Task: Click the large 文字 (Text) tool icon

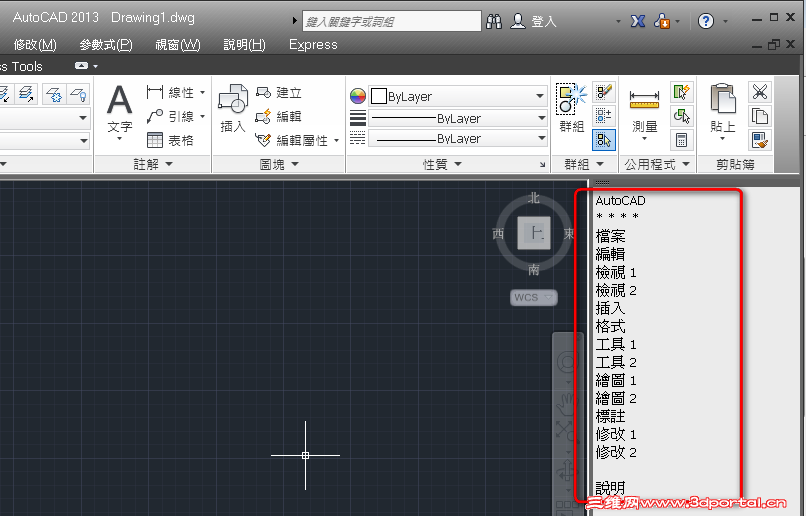Action: pos(119,100)
